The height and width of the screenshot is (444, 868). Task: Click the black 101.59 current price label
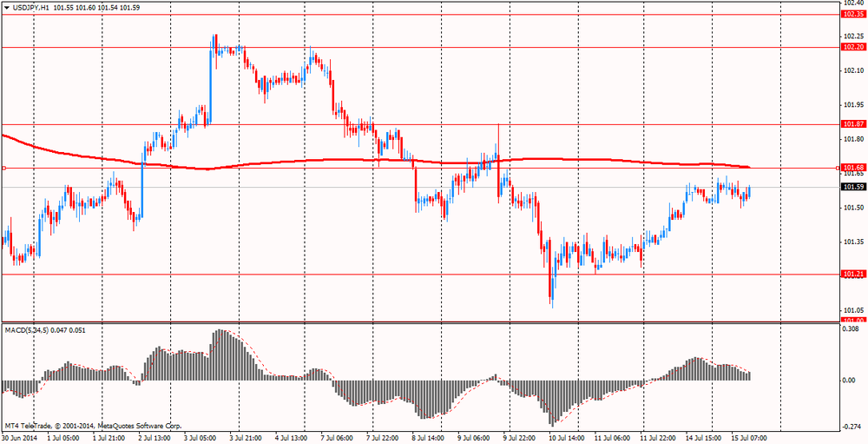pos(853,188)
